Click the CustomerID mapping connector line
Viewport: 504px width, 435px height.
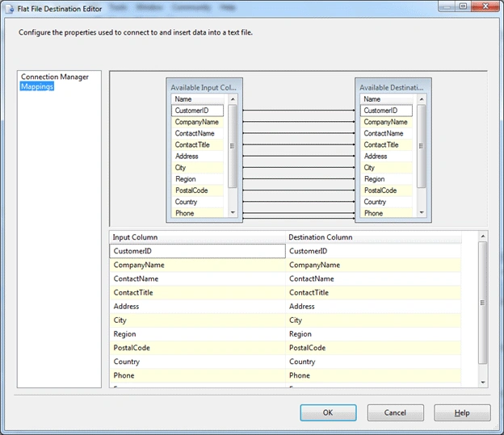pyautogui.click(x=299, y=111)
